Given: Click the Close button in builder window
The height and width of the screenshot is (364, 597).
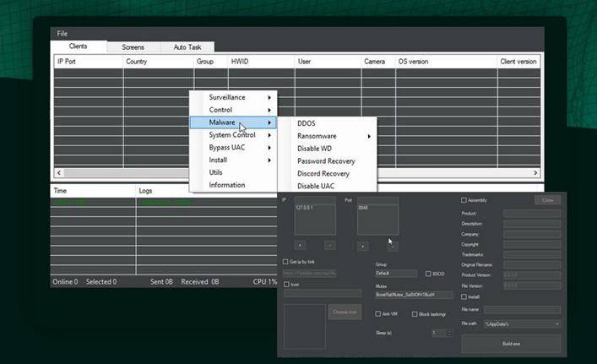Looking at the screenshot, I should coord(547,200).
